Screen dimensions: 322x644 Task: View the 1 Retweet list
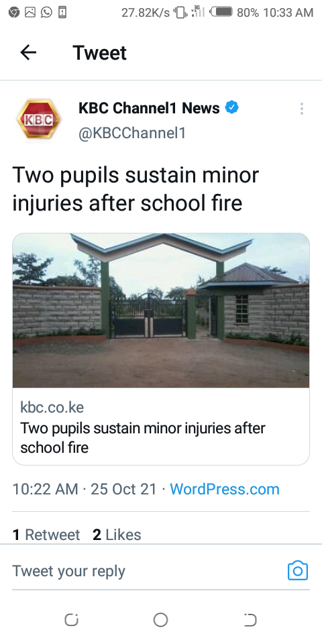[46, 535]
